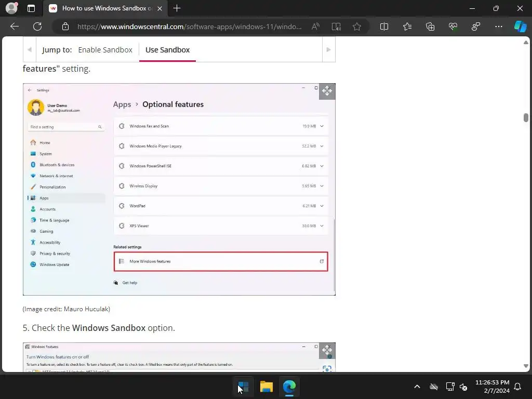Click the windowscentral.com address bar
Viewport: 532px width, 399px height.
(x=189, y=26)
